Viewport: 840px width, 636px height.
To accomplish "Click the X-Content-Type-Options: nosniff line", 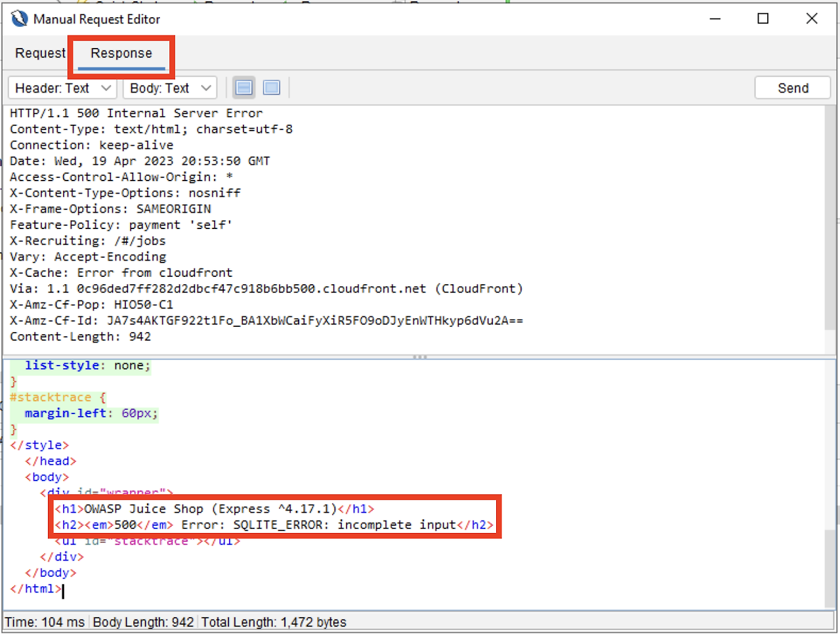I will (x=125, y=193).
